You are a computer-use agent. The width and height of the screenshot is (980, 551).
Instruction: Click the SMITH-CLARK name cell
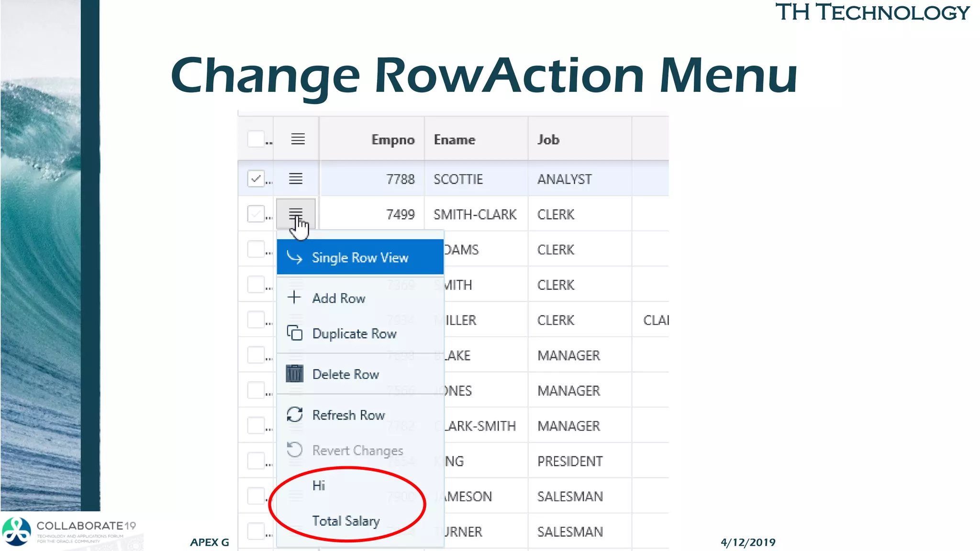[476, 214]
